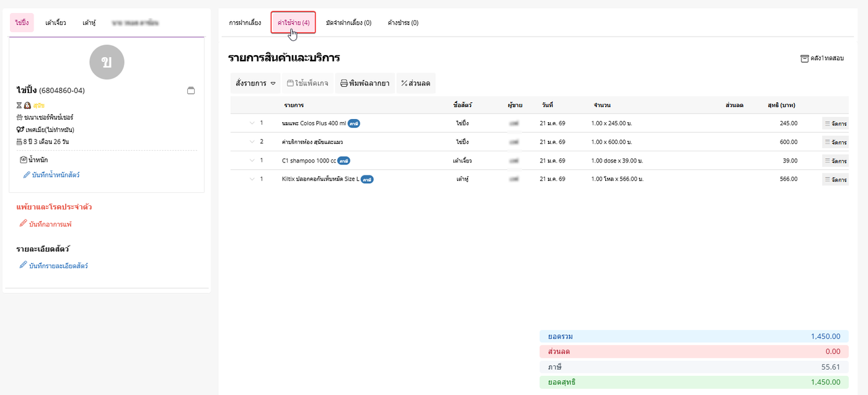Image resolution: width=868 pixels, height=395 pixels.
Task: Open จัดการ for the 566.00 Kiltix row
Action: point(835,179)
